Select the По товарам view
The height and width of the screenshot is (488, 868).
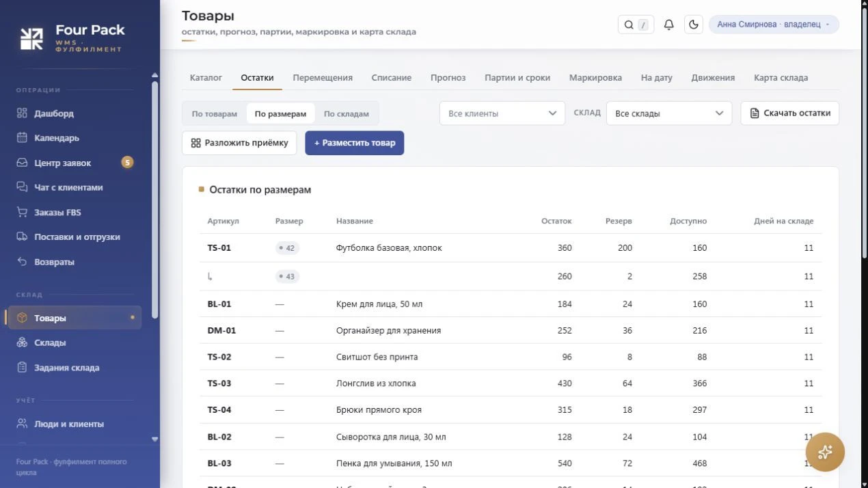[215, 113]
